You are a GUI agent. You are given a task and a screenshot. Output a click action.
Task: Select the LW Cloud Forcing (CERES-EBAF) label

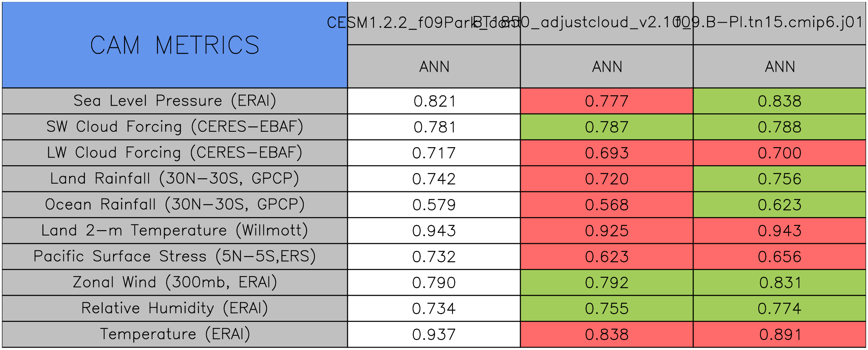[x=175, y=153]
